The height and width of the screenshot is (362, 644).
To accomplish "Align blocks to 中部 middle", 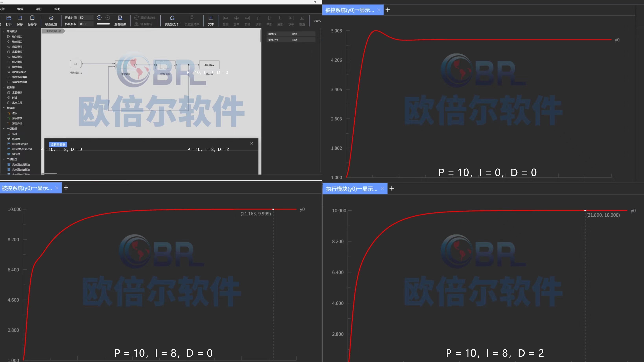I will [269, 20].
